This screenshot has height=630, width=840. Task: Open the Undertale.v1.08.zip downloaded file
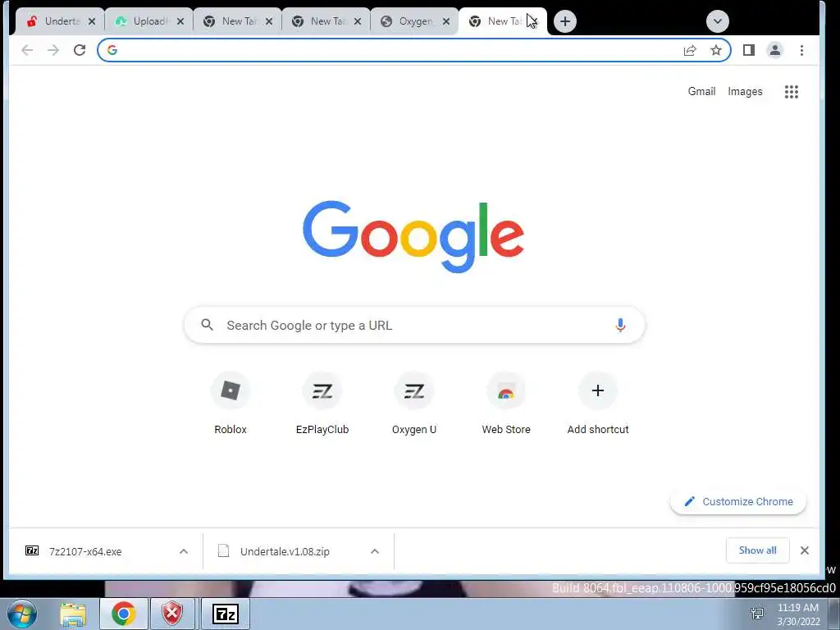click(285, 551)
